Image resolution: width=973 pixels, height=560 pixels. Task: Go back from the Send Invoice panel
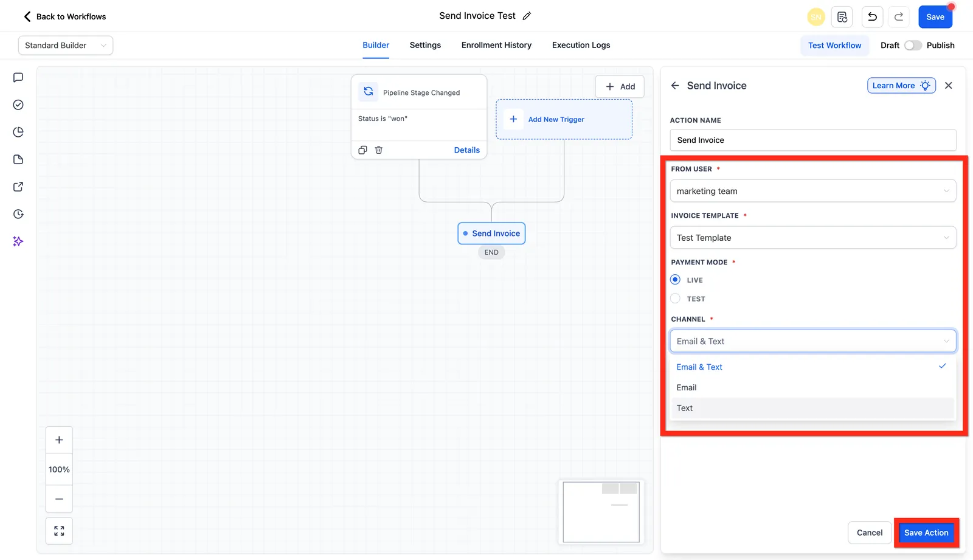click(675, 86)
